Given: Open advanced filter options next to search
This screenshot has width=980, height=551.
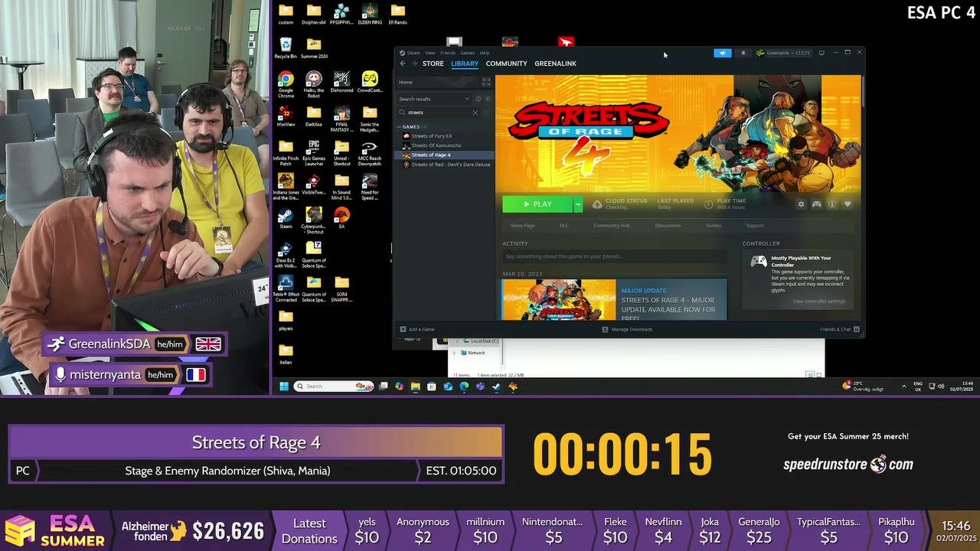Looking at the screenshot, I should pos(486,112).
